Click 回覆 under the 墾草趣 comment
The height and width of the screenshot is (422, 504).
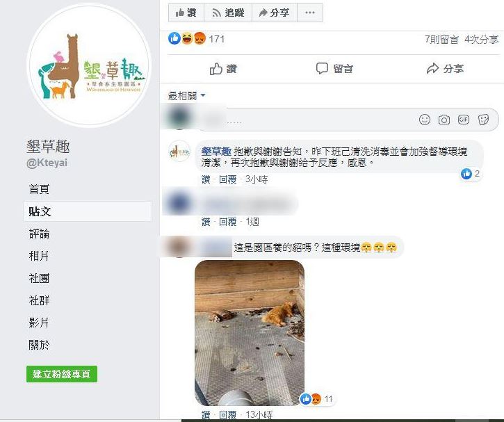pyautogui.click(x=227, y=179)
